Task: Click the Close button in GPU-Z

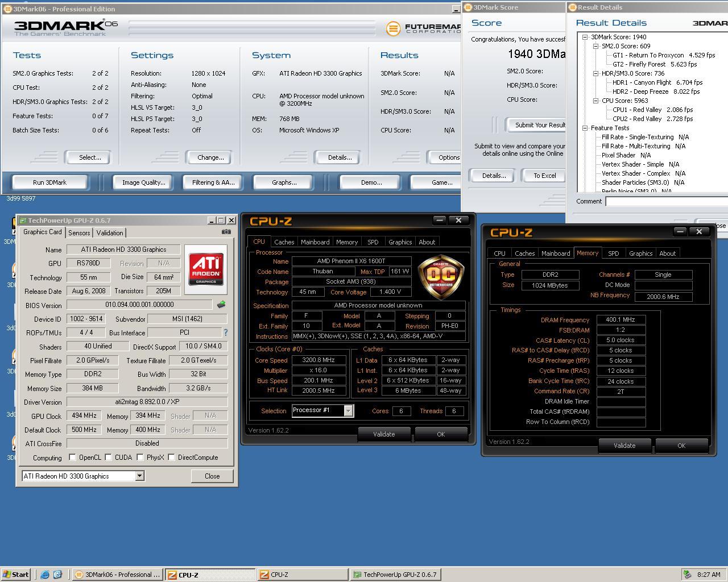Action: tap(212, 476)
